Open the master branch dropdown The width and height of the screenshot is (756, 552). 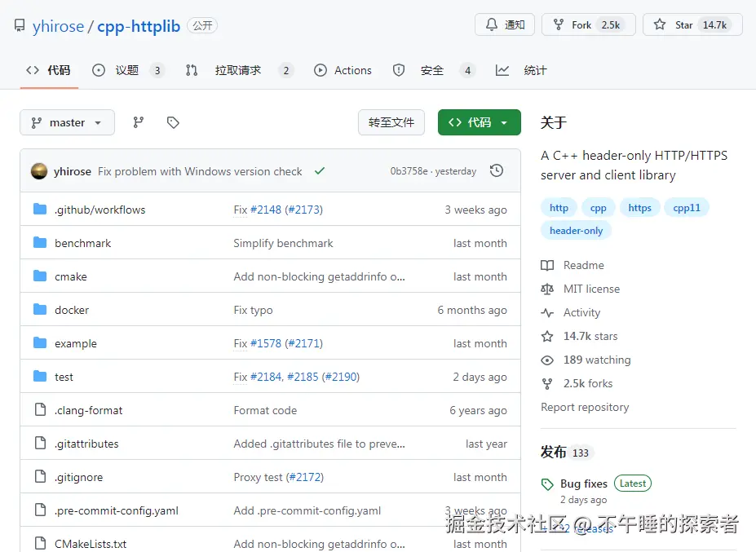pyautogui.click(x=67, y=122)
